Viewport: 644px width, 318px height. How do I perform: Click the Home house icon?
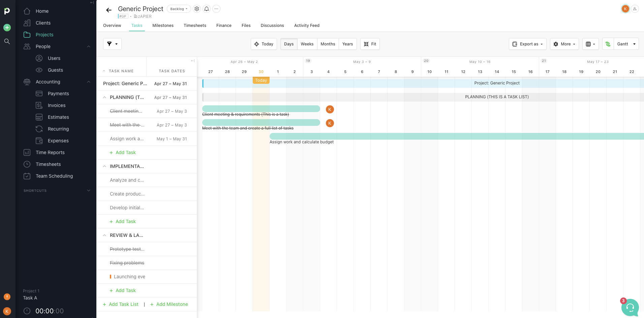click(27, 11)
